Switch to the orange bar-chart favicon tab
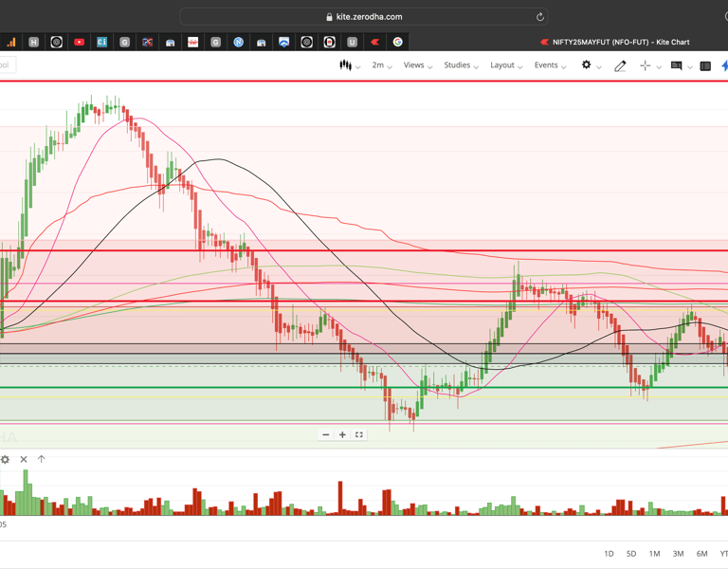The image size is (728, 569). pyautogui.click(x=10, y=43)
